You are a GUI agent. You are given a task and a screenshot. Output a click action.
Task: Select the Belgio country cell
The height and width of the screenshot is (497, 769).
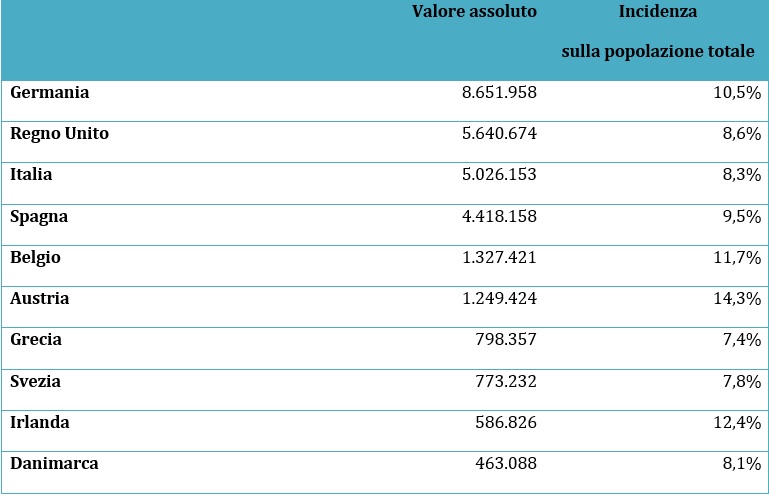click(x=35, y=258)
